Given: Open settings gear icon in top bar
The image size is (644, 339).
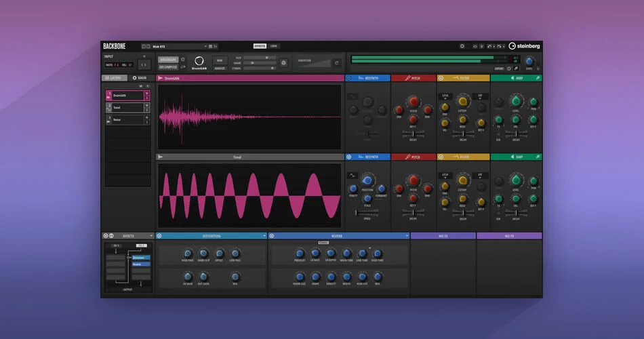Looking at the screenshot, I should tap(462, 46).
